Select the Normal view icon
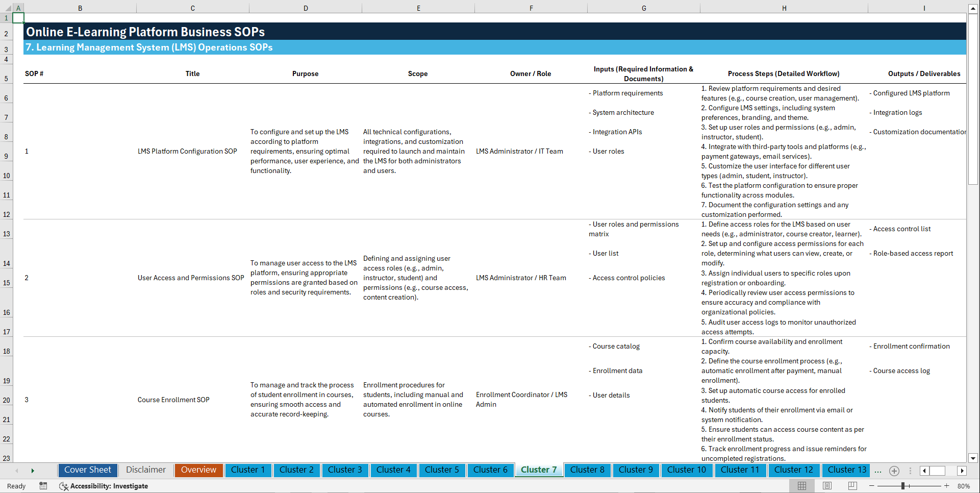The height and width of the screenshot is (493, 980). tap(801, 486)
